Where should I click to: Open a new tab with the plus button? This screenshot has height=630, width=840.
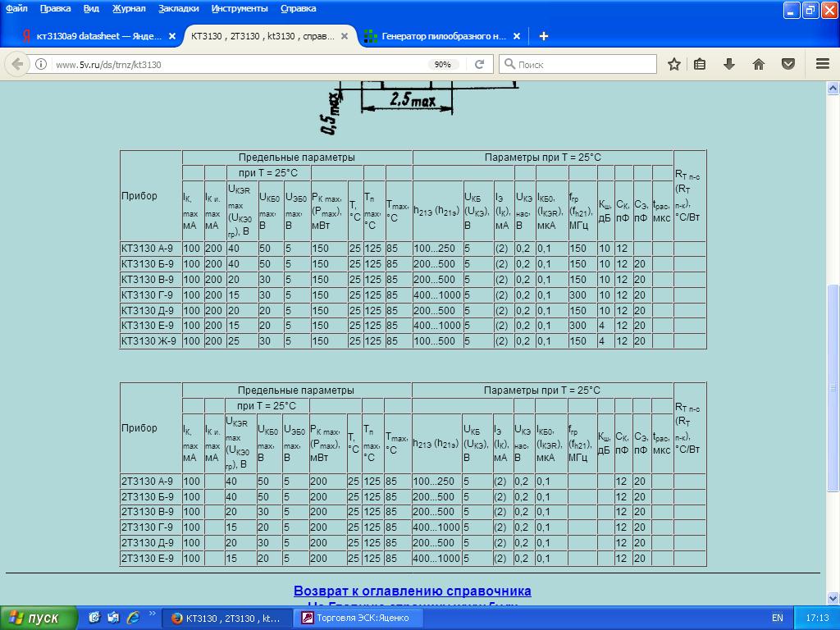point(543,36)
